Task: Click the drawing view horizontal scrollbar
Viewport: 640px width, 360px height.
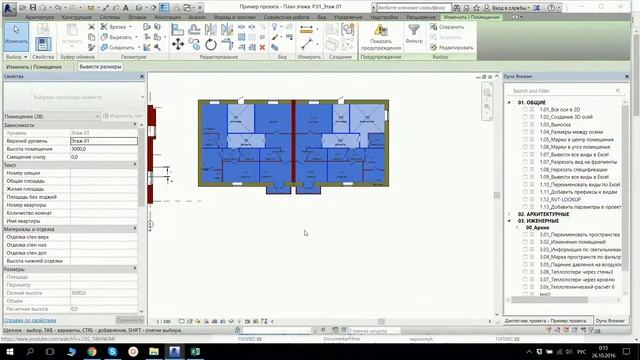Action: 381,321
